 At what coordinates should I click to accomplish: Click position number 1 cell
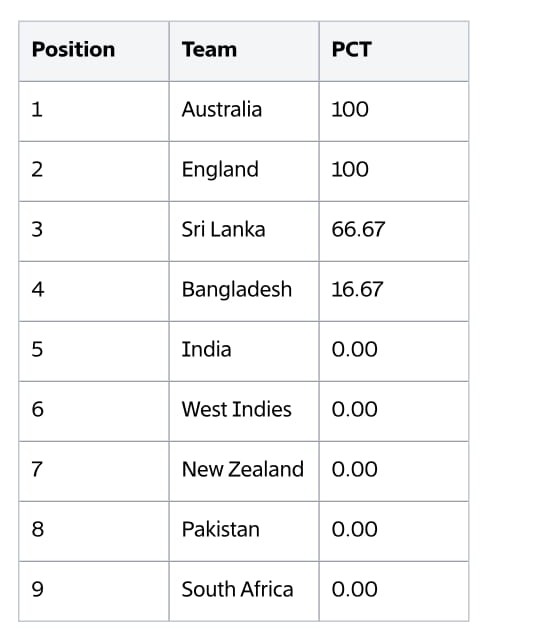[x=94, y=111]
